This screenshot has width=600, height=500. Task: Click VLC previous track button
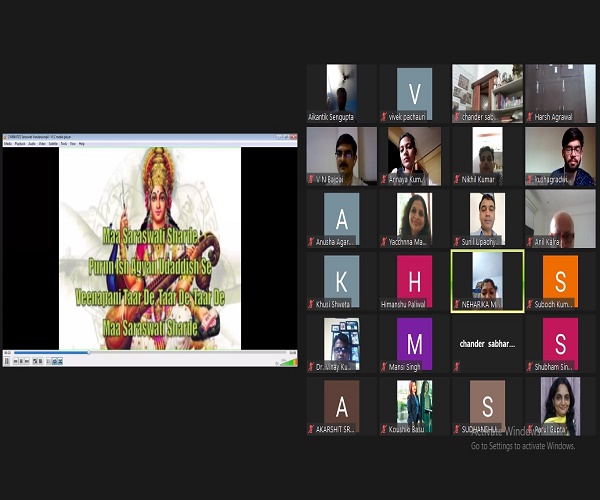click(x=16, y=361)
